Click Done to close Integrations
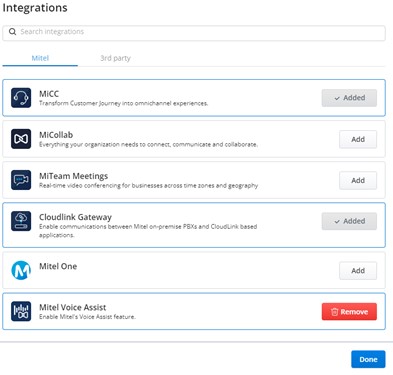Image resolution: width=393 pixels, height=375 pixels. tap(368, 359)
